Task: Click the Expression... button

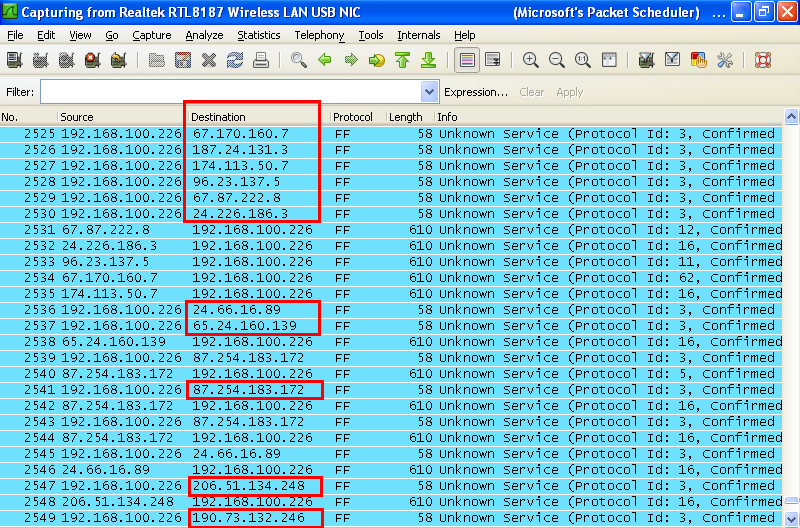Action: point(476,92)
